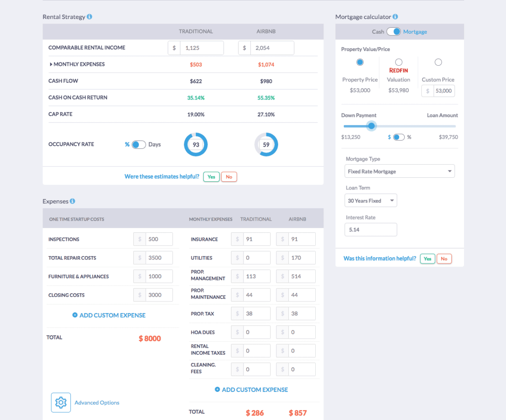Image resolution: width=506 pixels, height=420 pixels.
Task: Click the Down Payment slider handle
Action: tap(371, 126)
